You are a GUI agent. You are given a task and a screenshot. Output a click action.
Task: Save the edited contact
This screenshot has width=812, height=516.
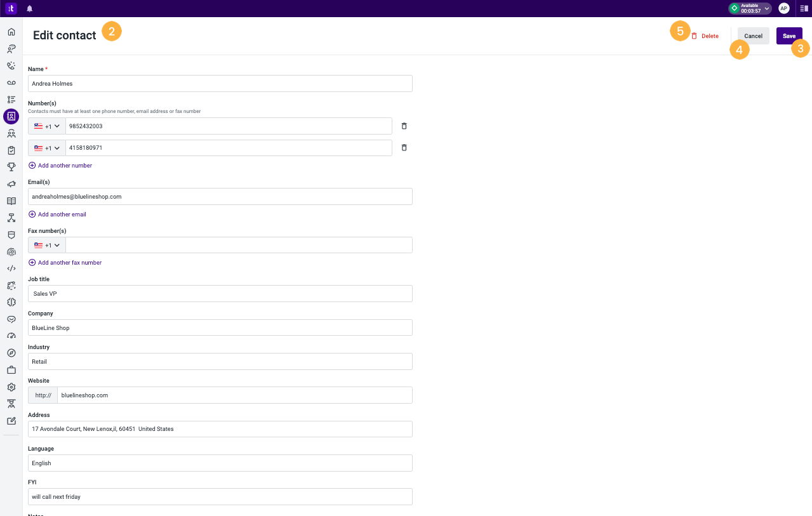point(789,36)
